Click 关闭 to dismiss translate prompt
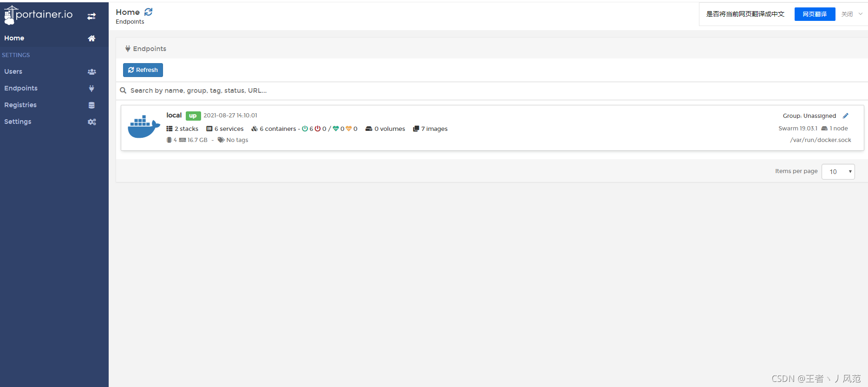This screenshot has width=868, height=387. (x=847, y=14)
